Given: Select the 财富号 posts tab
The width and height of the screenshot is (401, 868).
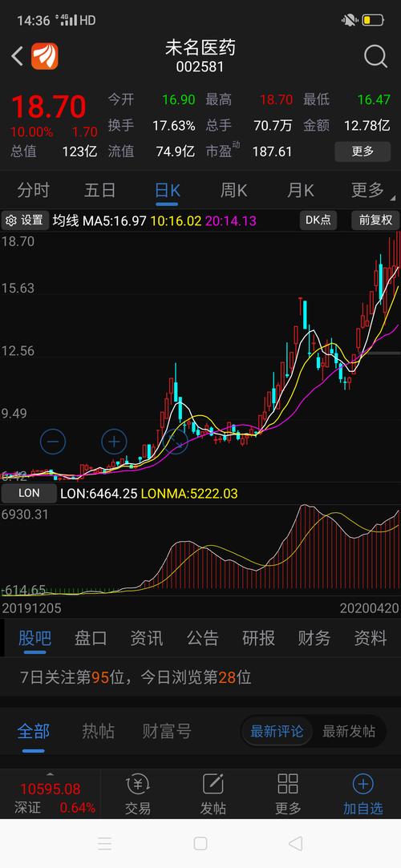Looking at the screenshot, I should [x=167, y=732].
